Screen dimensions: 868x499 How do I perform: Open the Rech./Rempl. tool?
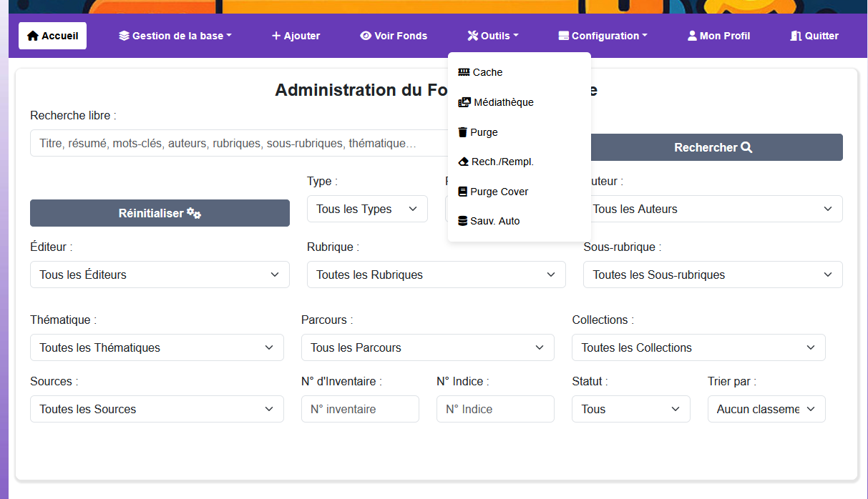[x=502, y=162]
